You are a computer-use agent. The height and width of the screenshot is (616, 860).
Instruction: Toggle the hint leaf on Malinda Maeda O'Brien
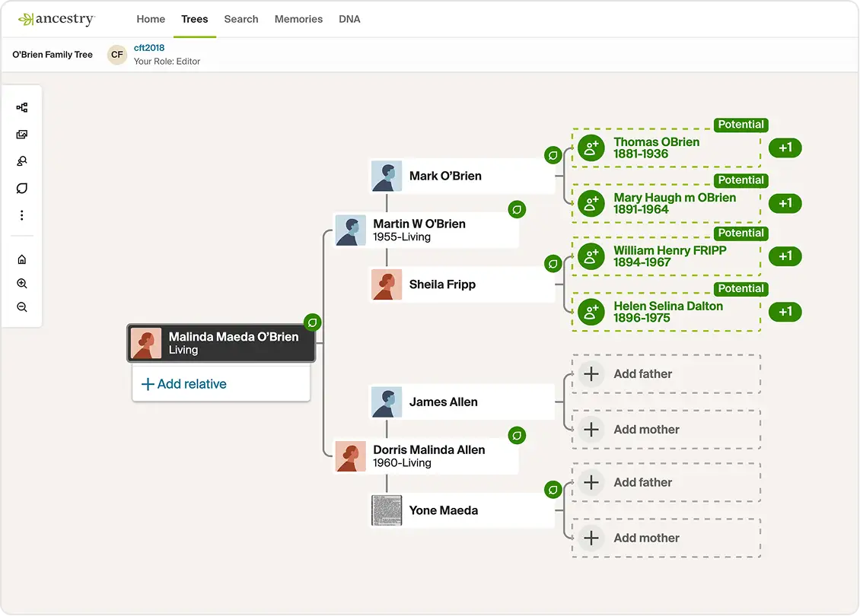(x=312, y=322)
